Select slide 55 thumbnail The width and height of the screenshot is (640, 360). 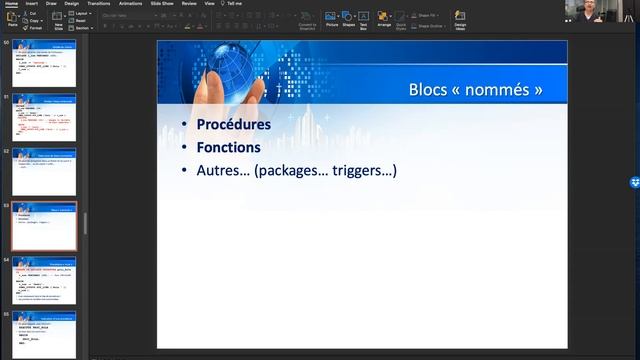pyautogui.click(x=44, y=335)
